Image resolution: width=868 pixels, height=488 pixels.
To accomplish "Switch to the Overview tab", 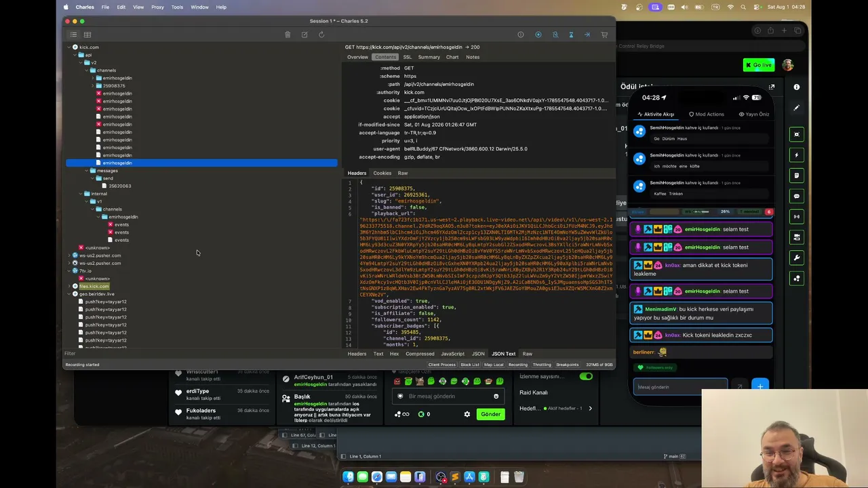I will 357,57.
